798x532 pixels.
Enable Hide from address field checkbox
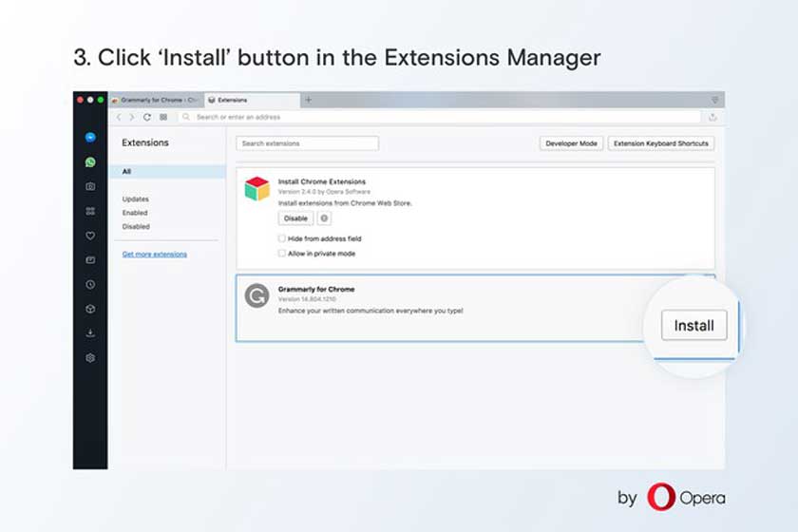(281, 238)
